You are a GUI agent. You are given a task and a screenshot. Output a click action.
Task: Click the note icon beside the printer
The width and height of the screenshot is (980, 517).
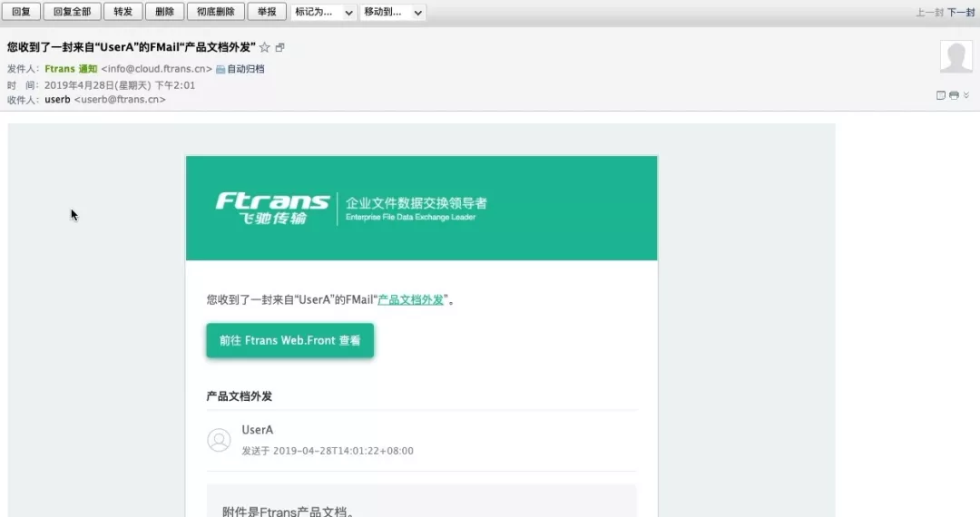[x=941, y=95]
